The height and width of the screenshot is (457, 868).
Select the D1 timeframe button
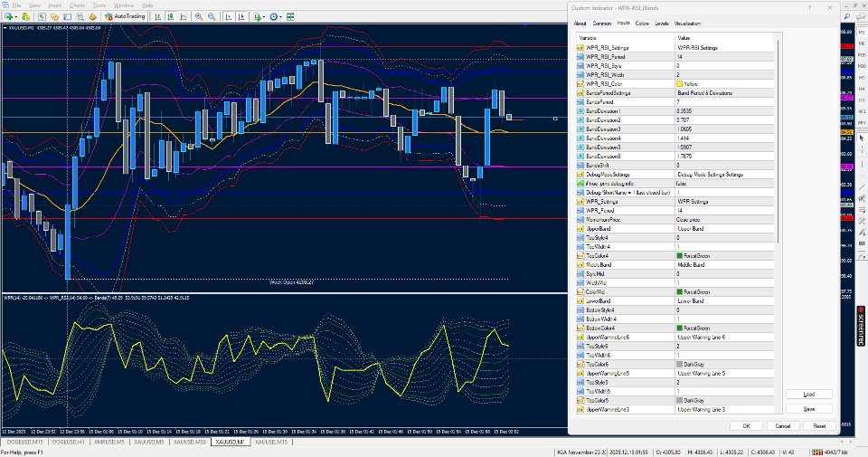(862, 100)
